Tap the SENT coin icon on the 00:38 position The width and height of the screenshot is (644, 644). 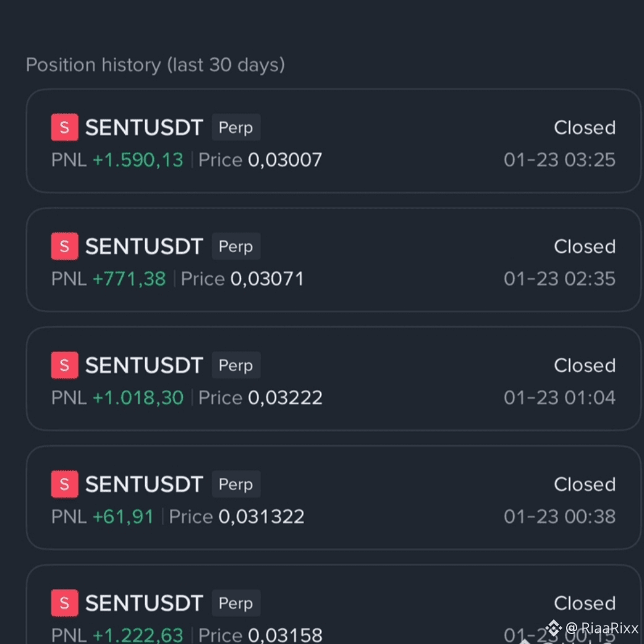click(64, 484)
